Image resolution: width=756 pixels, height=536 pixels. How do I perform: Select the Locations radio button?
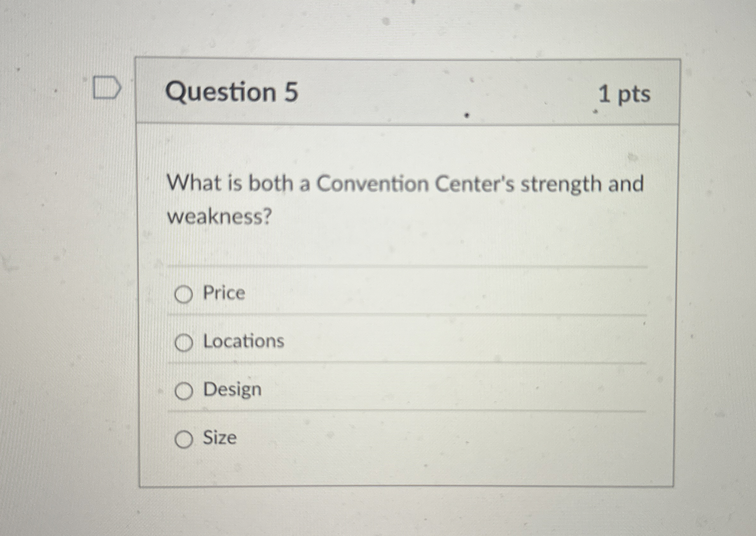184,343
